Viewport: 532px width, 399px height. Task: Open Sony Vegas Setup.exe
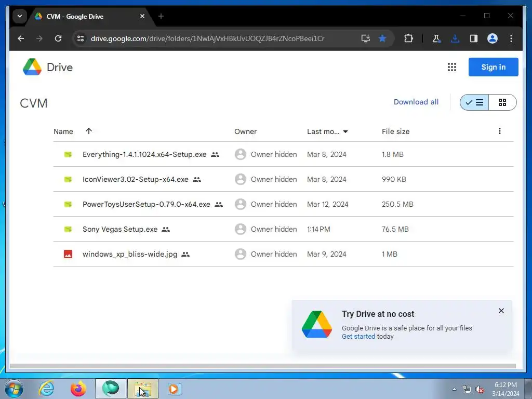click(120, 229)
